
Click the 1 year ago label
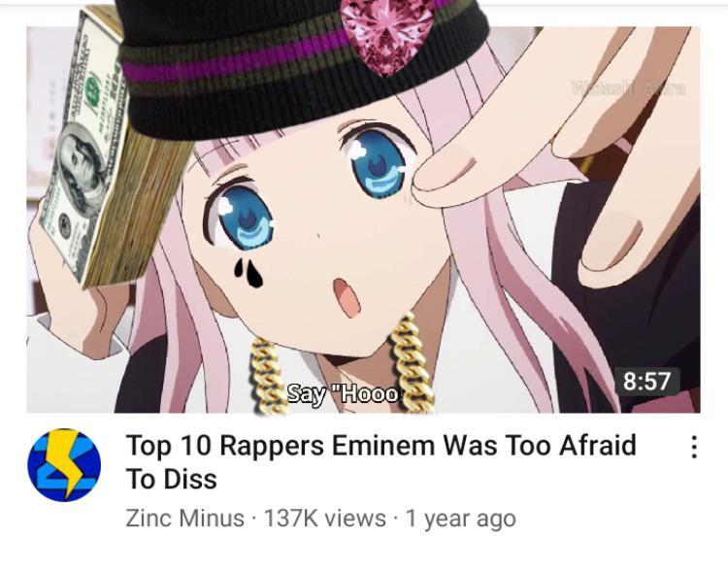460,519
